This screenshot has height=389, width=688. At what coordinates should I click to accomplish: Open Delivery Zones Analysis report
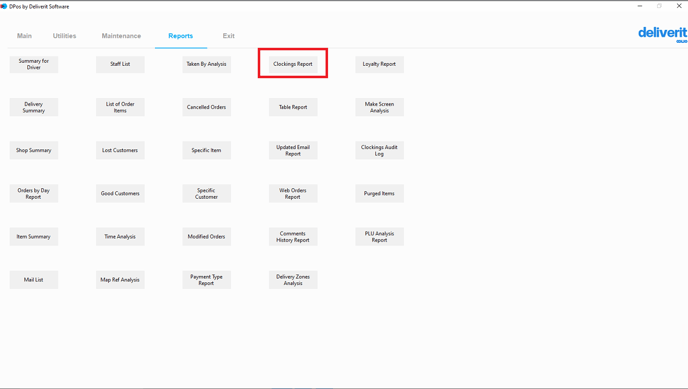[293, 280]
